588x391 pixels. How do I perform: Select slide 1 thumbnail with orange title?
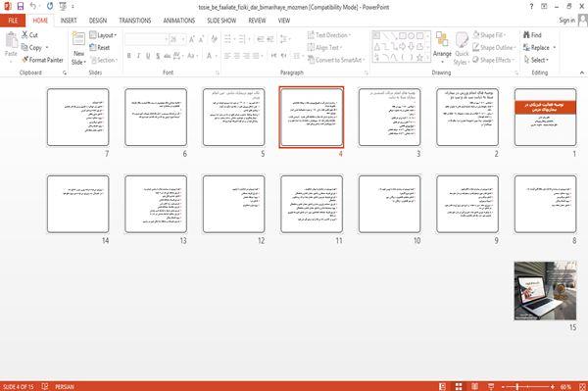pyautogui.click(x=545, y=117)
